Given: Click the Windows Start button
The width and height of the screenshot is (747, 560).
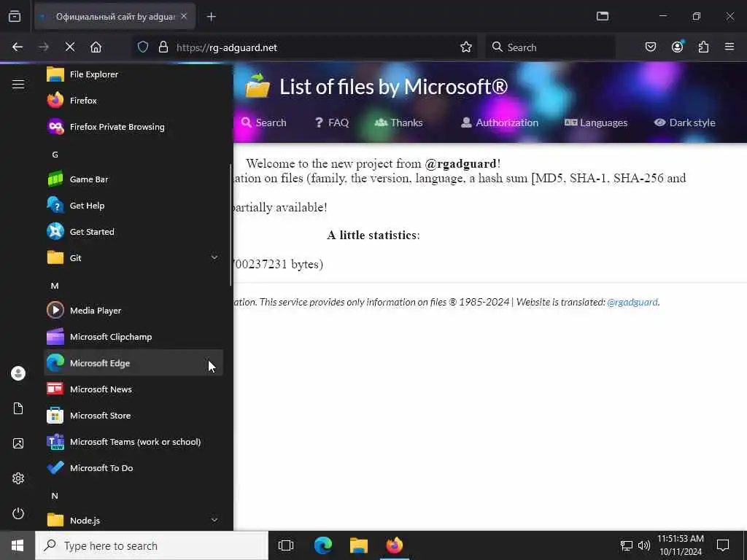Looking at the screenshot, I should point(18,545).
